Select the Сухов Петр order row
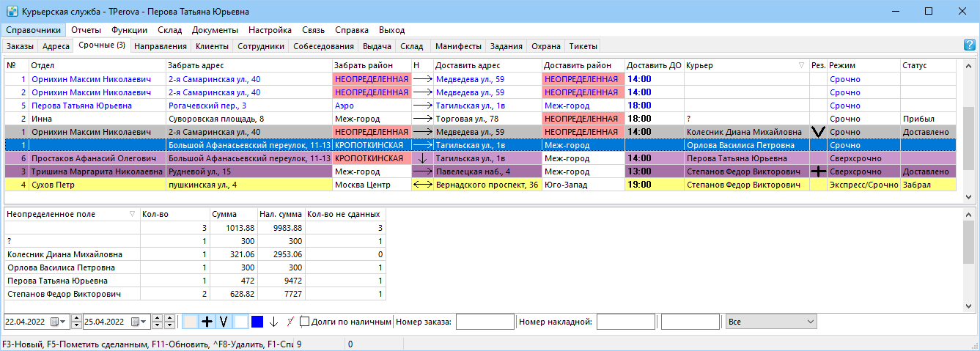Image resolution: width=980 pixels, height=351 pixels. click(480, 185)
